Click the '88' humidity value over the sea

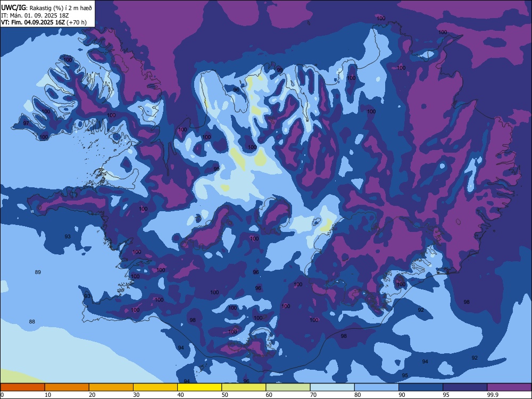[32, 322]
